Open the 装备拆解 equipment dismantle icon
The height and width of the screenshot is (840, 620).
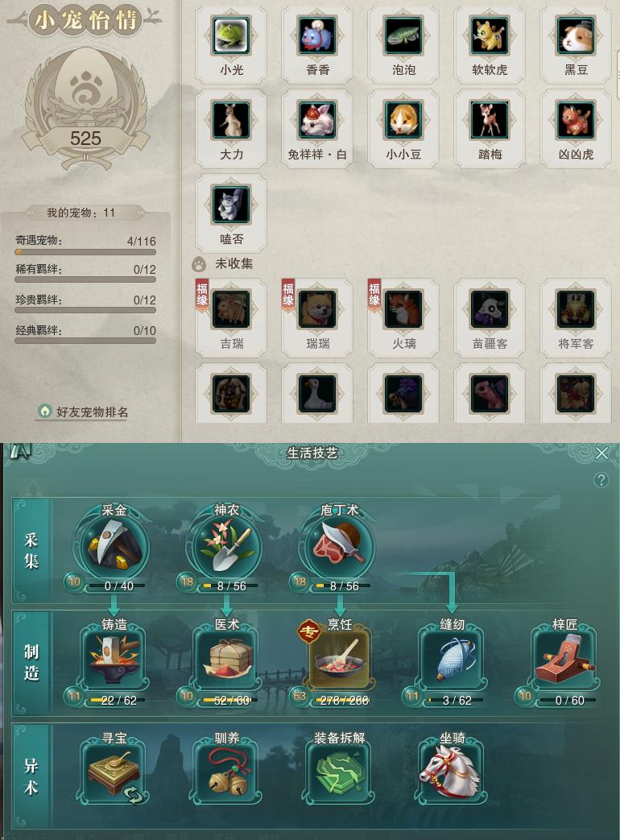coord(340,772)
